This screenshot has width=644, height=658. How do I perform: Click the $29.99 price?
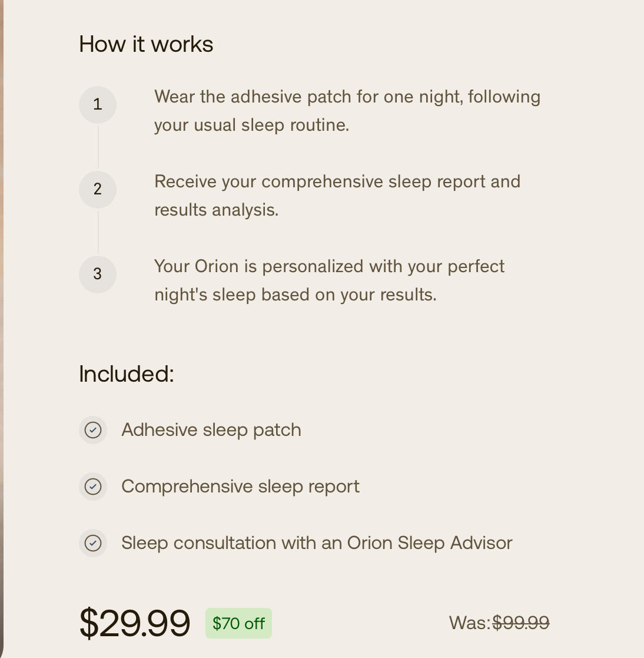(135, 623)
